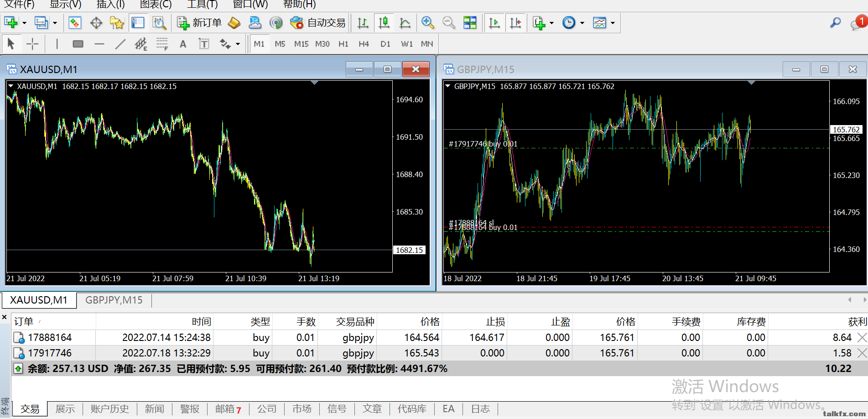The width and height of the screenshot is (868, 419).
Task: Select the text A tool
Action: [x=183, y=44]
